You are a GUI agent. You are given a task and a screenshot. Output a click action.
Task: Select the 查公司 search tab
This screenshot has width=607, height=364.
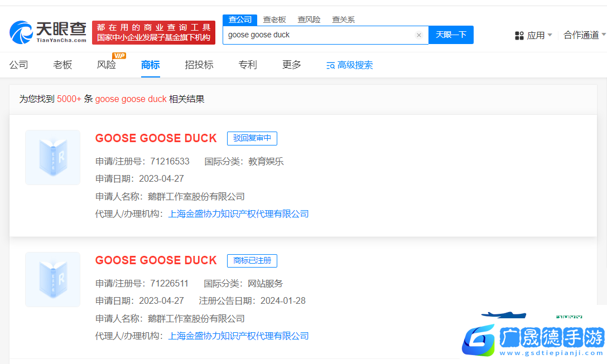coord(240,20)
